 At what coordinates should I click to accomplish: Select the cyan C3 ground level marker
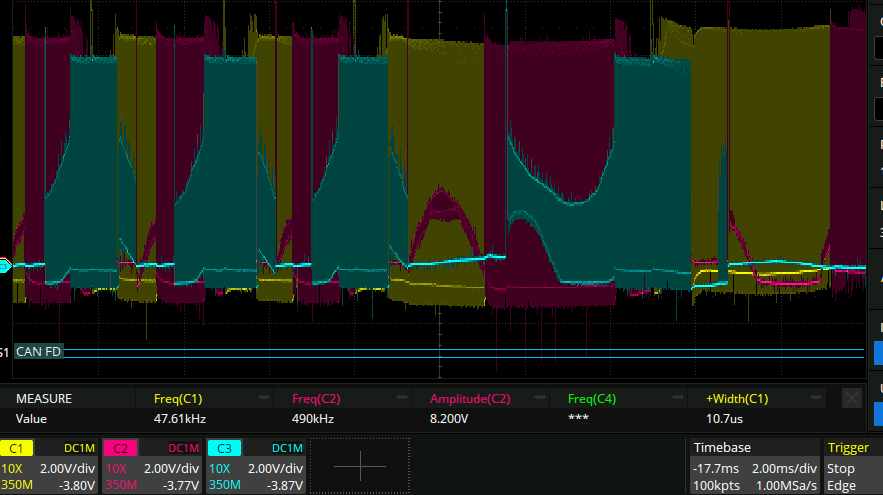(x=5, y=265)
